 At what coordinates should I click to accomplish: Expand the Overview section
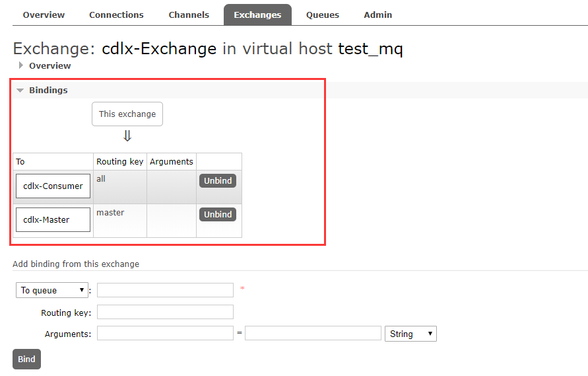pyautogui.click(x=49, y=65)
